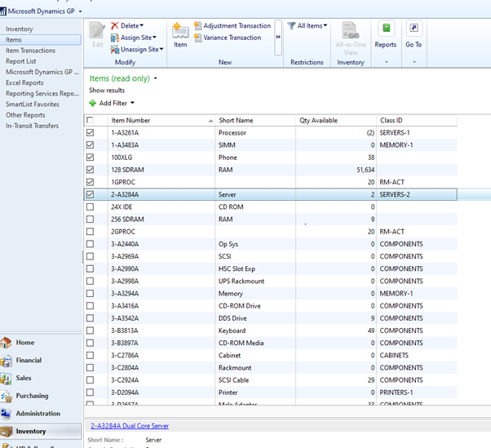Uncheck the 1-A3261A Processor row checkbox
This screenshot has height=448, width=491.
click(91, 132)
